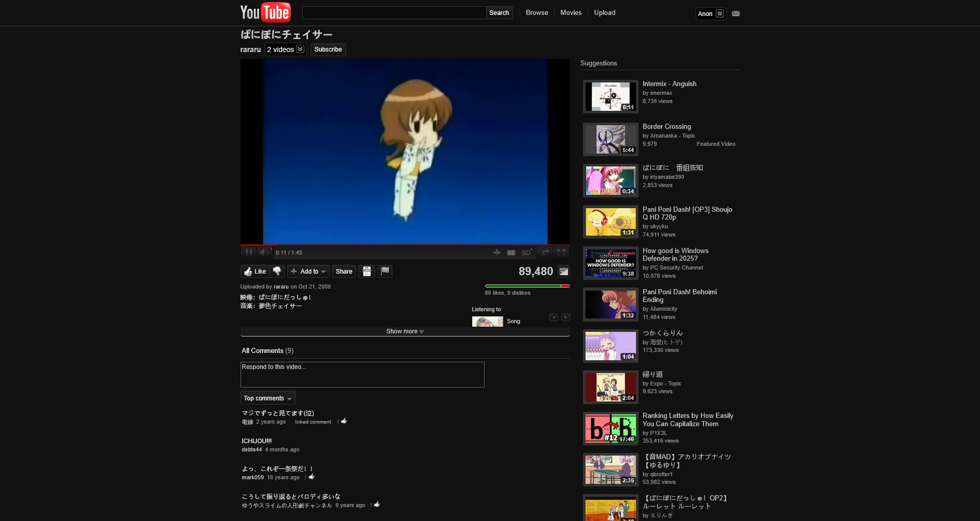This screenshot has width=980, height=521.
Task: Open Intermix - Anguish thumbnail
Action: pyautogui.click(x=610, y=96)
